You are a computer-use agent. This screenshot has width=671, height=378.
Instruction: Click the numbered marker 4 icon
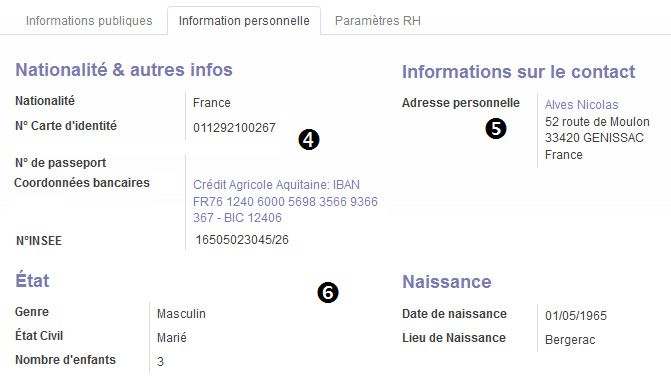coord(309,140)
